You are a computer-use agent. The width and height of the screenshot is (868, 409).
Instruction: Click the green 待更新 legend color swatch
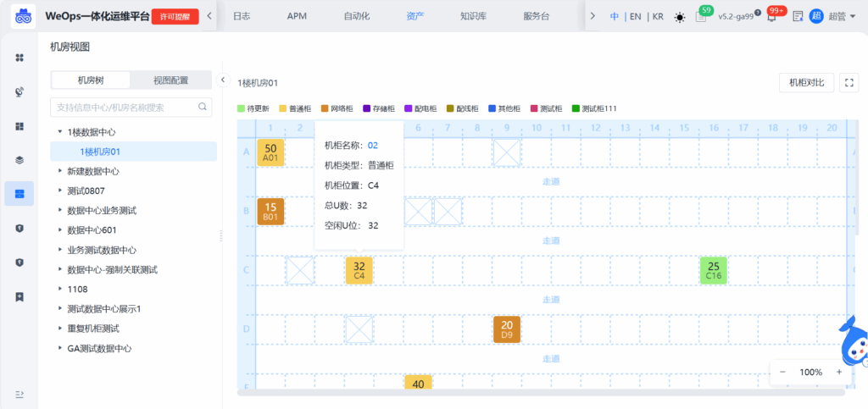242,108
